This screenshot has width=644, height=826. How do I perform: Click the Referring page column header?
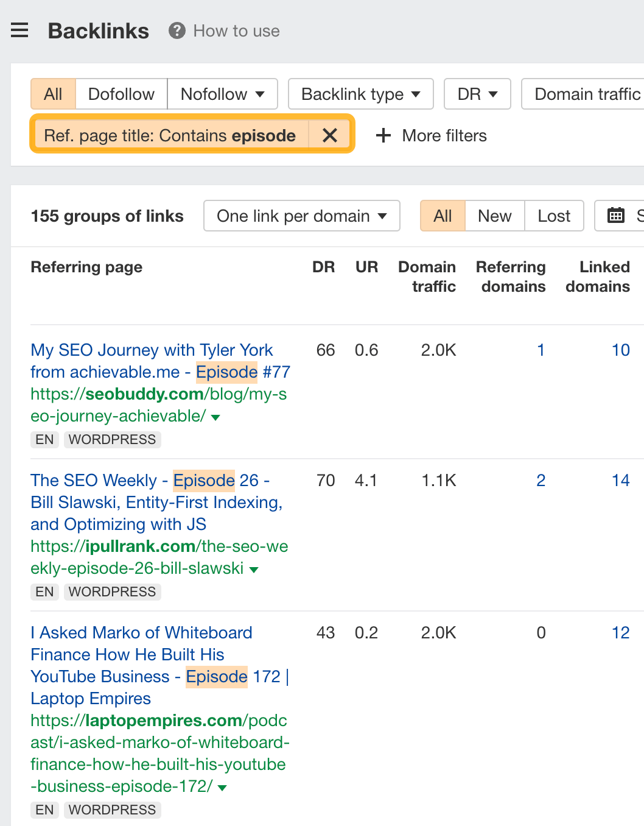click(x=86, y=267)
